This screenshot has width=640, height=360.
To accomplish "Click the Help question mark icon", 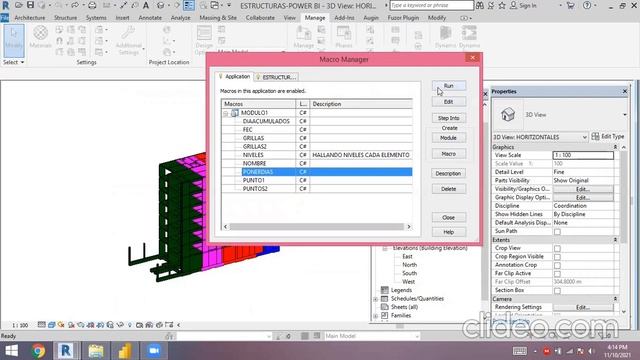I will pos(587,5).
